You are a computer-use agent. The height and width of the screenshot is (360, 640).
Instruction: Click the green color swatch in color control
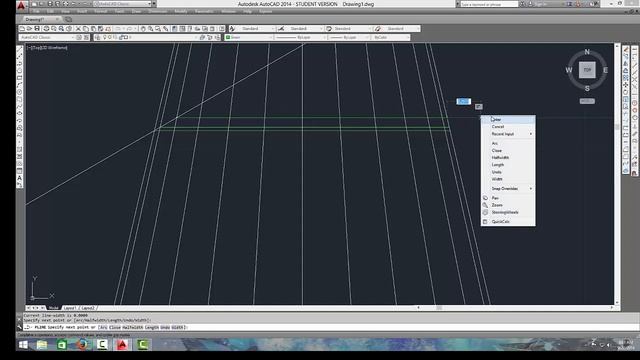pyautogui.click(x=228, y=37)
